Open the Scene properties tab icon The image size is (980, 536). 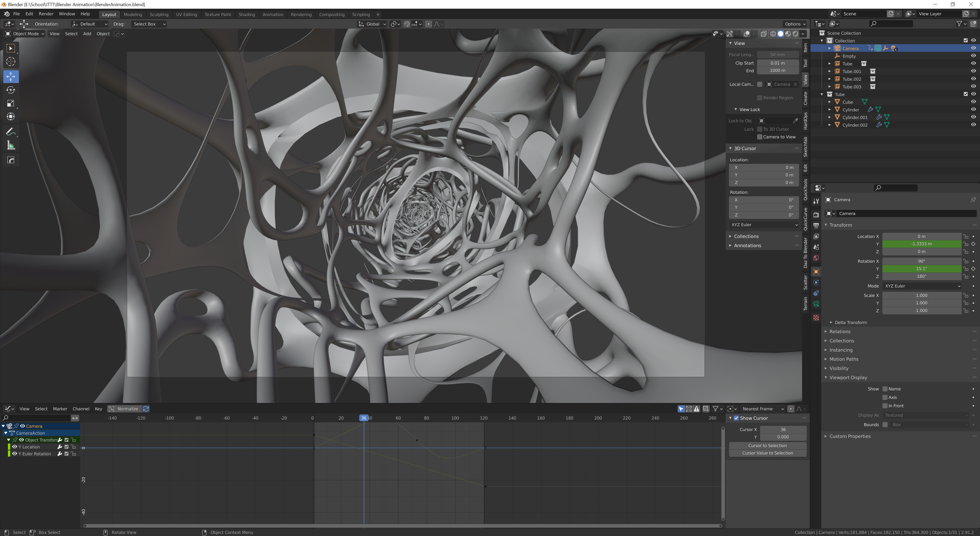pos(816,247)
